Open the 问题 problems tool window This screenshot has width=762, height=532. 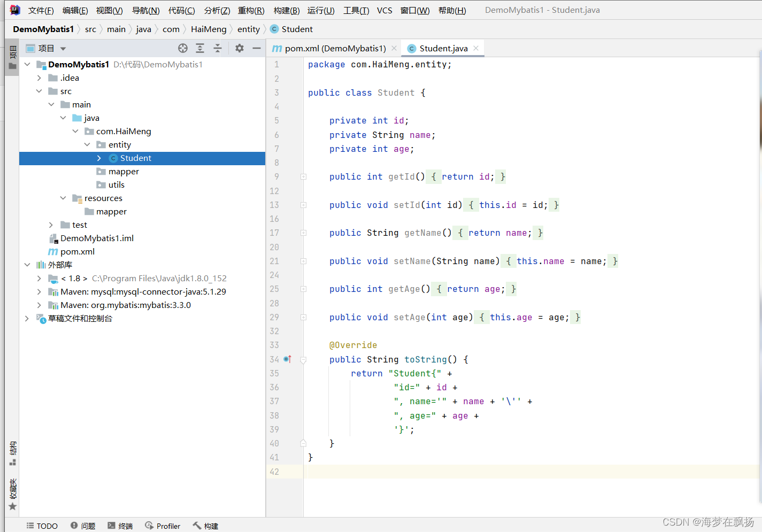pos(83,526)
